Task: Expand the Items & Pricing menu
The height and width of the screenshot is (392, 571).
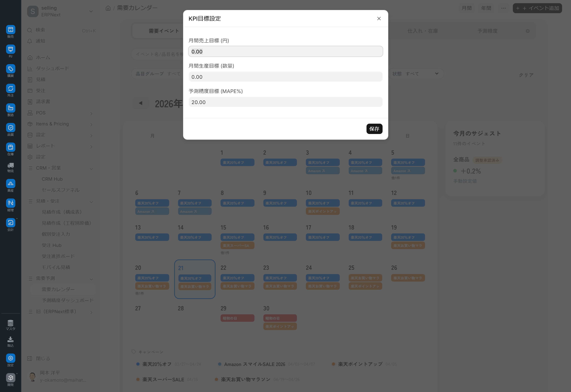Action: point(60,124)
